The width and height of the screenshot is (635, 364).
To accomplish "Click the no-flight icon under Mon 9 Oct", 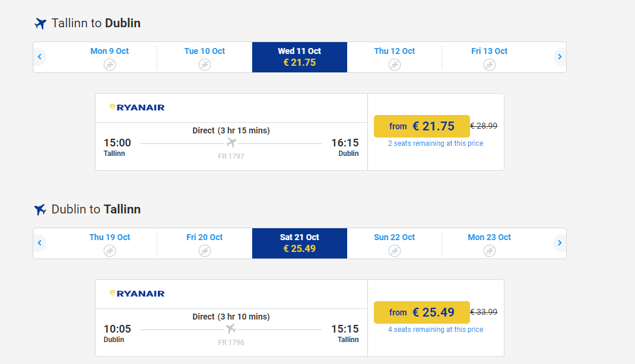I will point(110,65).
